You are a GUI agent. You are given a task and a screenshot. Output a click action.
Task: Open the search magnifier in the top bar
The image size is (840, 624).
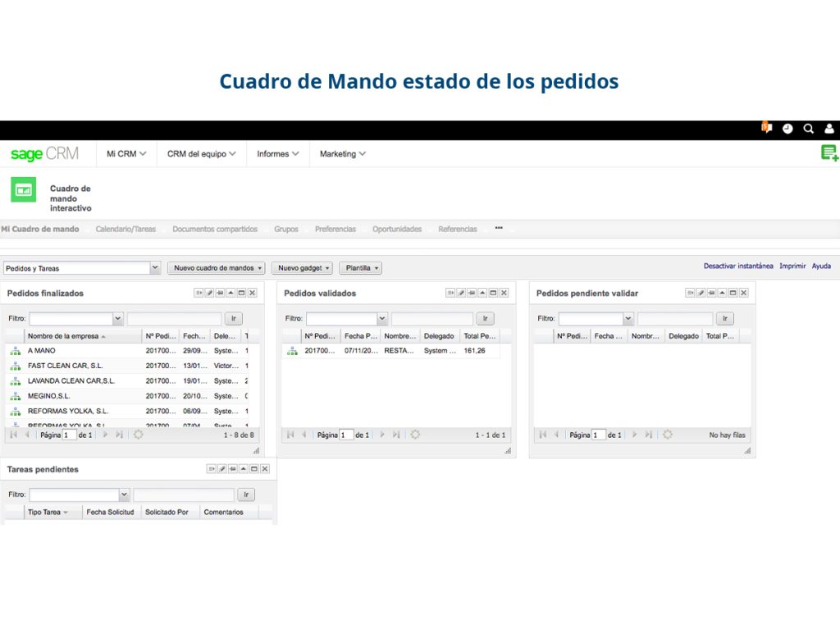(x=808, y=129)
